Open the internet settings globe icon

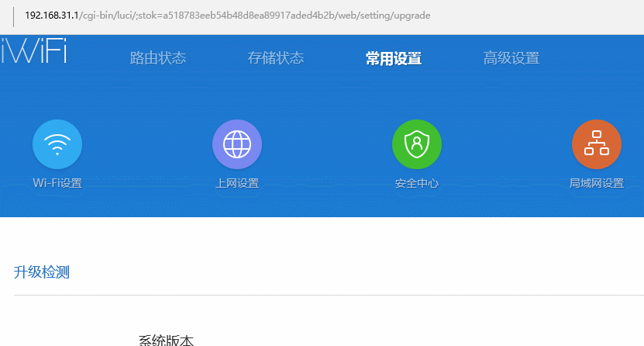(x=237, y=144)
